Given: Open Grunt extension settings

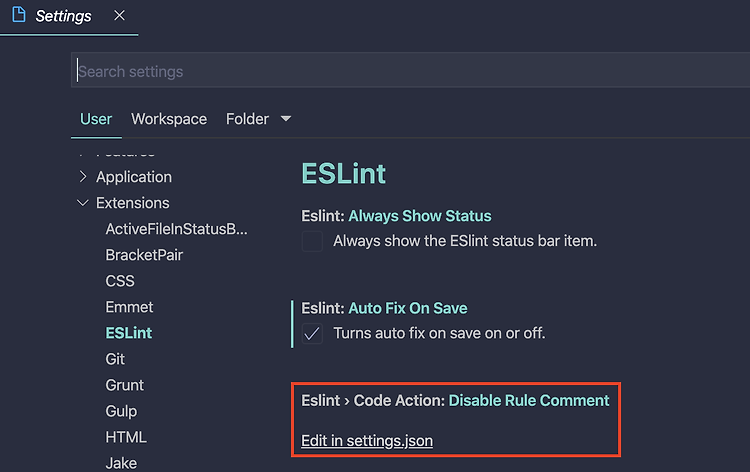Looking at the screenshot, I should [x=124, y=385].
